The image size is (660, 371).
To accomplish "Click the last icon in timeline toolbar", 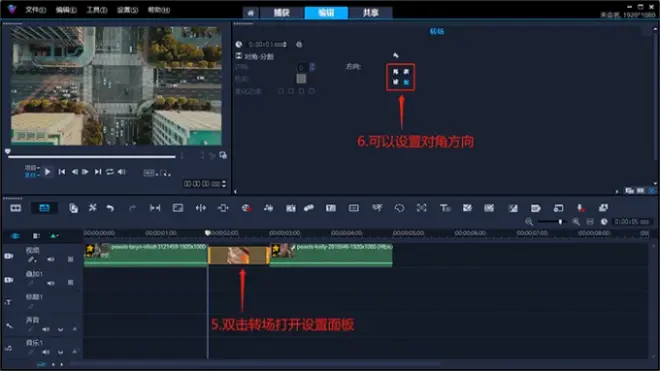I will tap(603, 208).
